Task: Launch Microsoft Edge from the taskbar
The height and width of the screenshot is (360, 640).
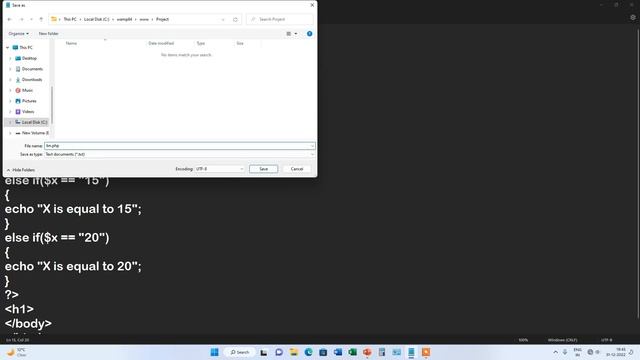Action: click(308, 352)
